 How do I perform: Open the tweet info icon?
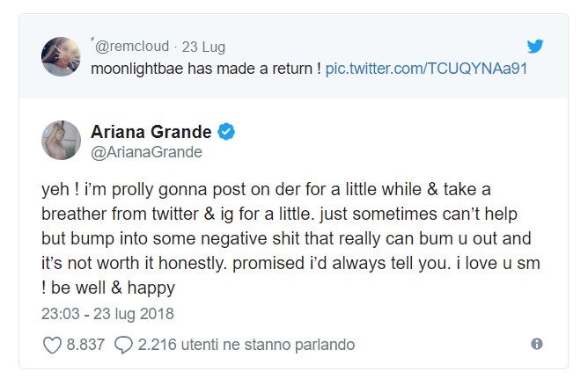point(537,344)
